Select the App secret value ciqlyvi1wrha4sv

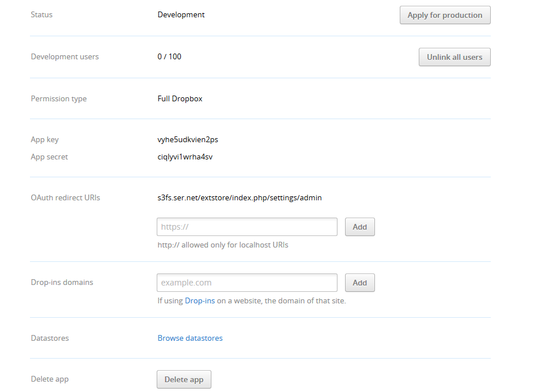[185, 157]
